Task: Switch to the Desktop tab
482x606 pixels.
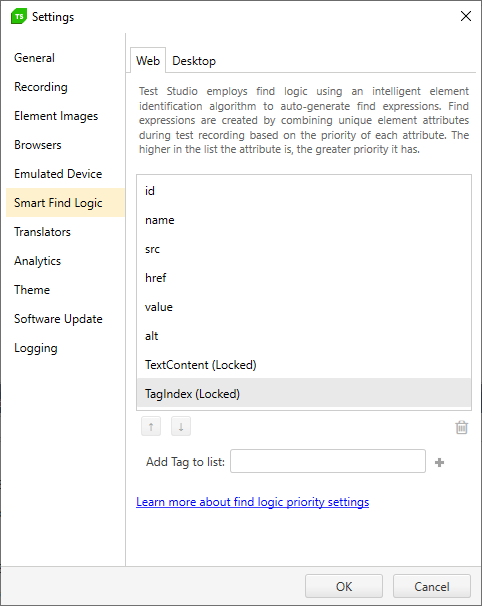Action: tap(194, 61)
